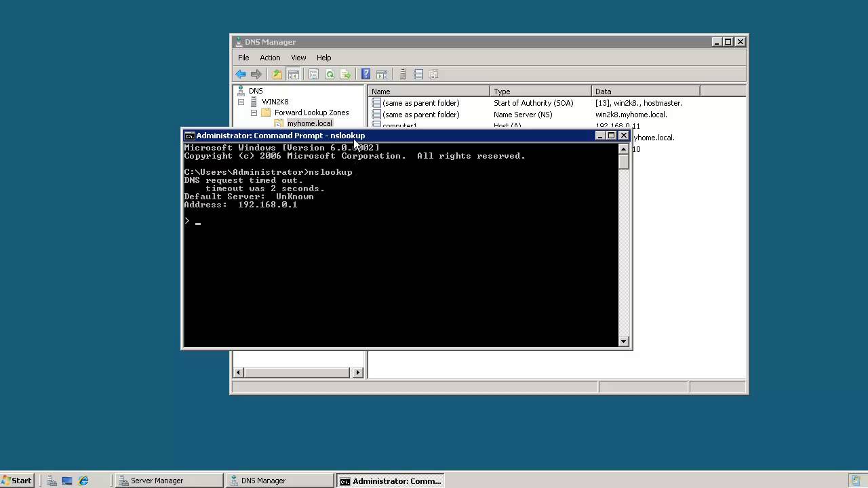Open Help with blue question mark icon

tap(366, 75)
